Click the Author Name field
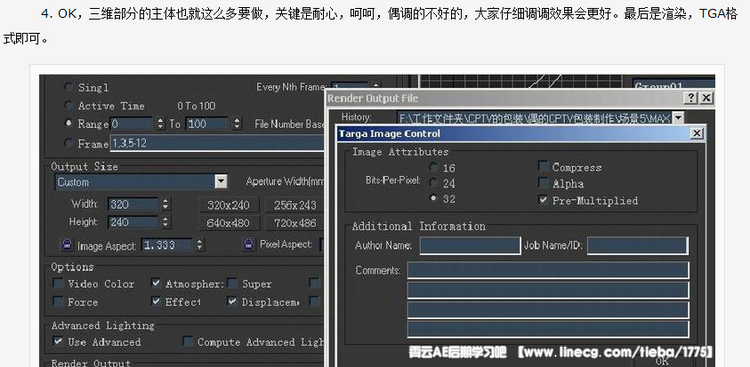Viewport: 750px width, 367px height. click(x=470, y=245)
